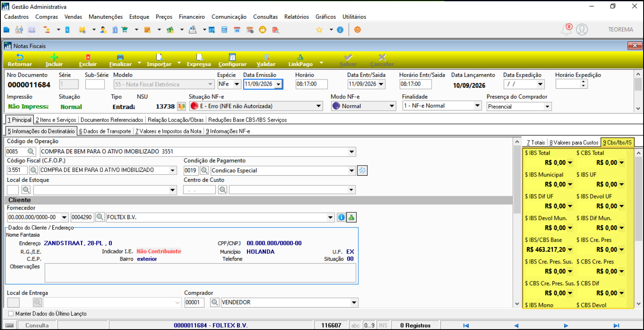644x330 pixels.
Task: Open the Cadastros menu
Action: 16,17
